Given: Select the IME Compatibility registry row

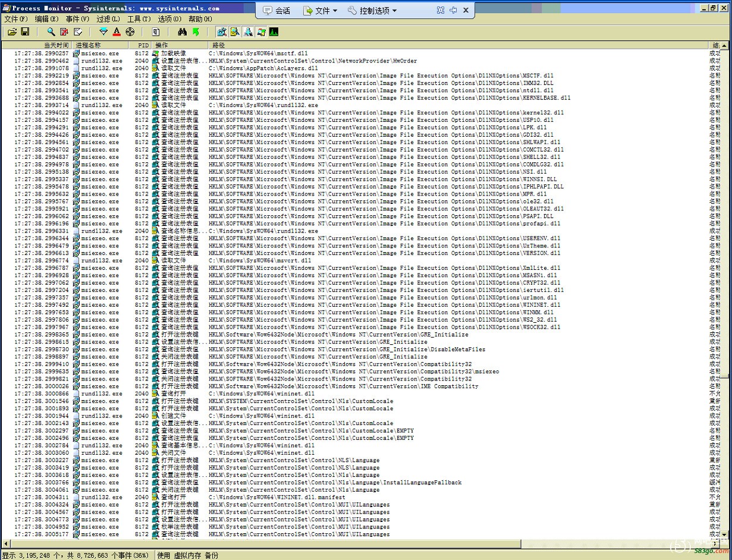Looking at the screenshot, I should coord(361,386).
